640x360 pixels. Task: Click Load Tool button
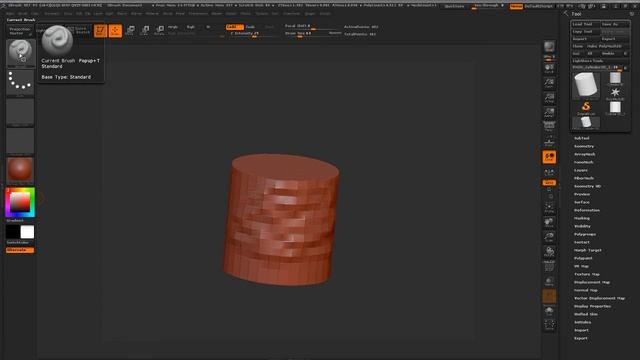(x=585, y=24)
